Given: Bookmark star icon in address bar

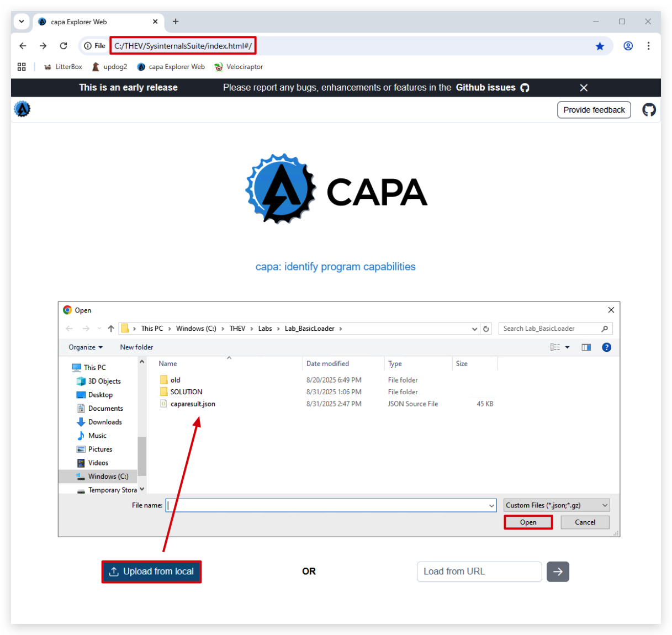Looking at the screenshot, I should pyautogui.click(x=600, y=46).
